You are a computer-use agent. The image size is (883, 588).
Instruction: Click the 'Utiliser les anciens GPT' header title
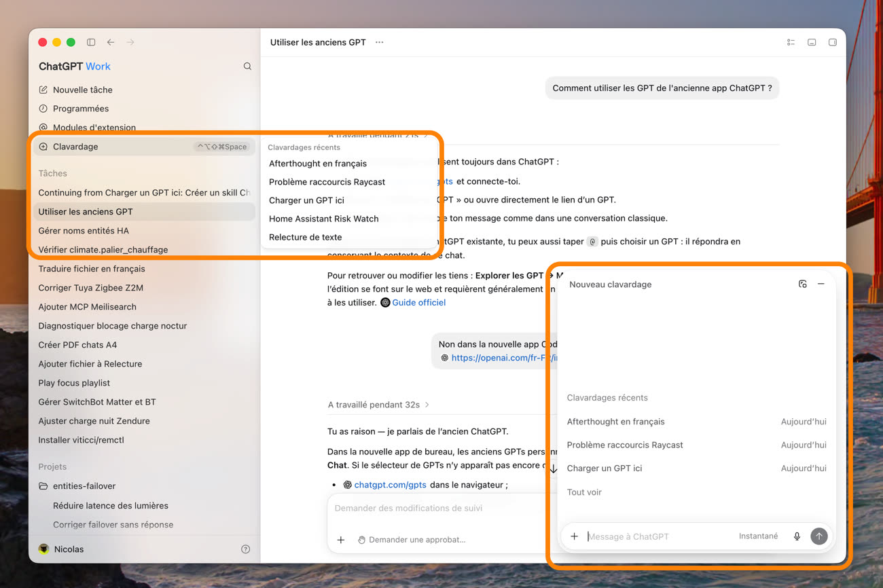[318, 42]
